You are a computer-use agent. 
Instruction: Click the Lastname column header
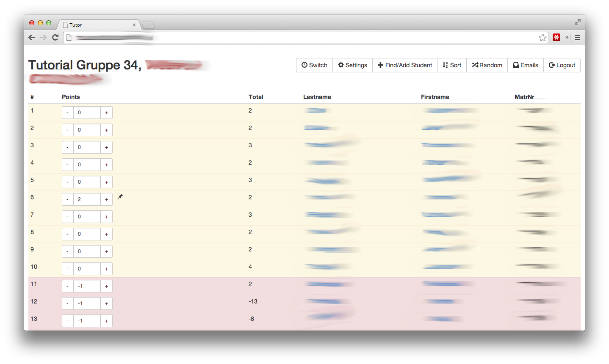pyautogui.click(x=317, y=97)
